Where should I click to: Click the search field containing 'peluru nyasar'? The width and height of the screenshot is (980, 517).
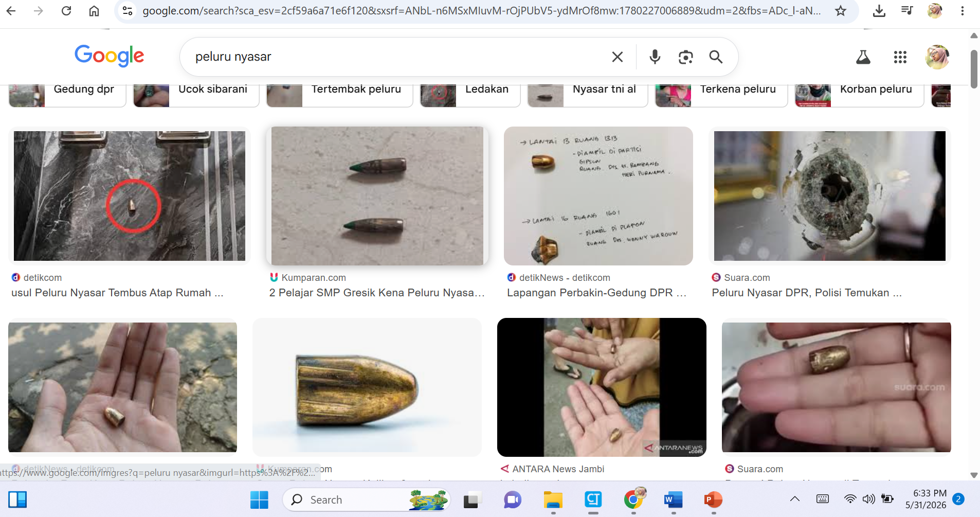coord(396,57)
